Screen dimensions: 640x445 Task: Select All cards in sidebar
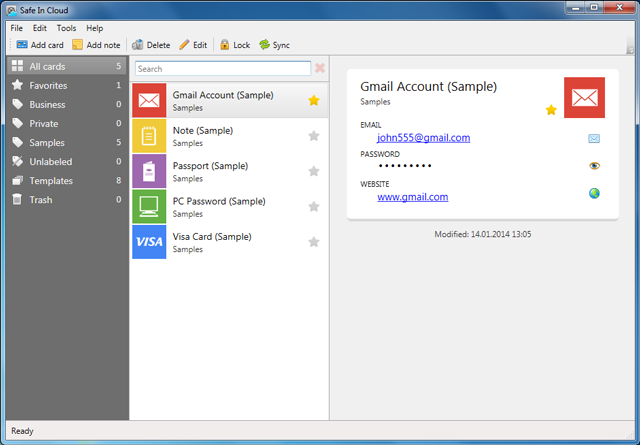tap(67, 66)
